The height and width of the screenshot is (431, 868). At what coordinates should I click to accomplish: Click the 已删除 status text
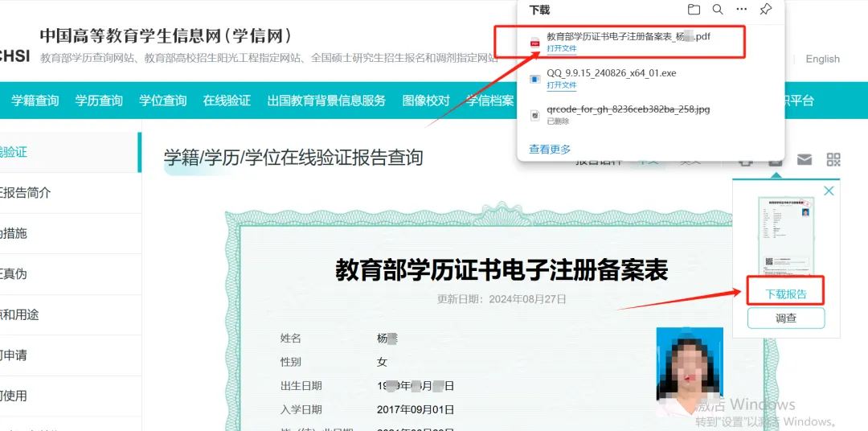(x=558, y=121)
